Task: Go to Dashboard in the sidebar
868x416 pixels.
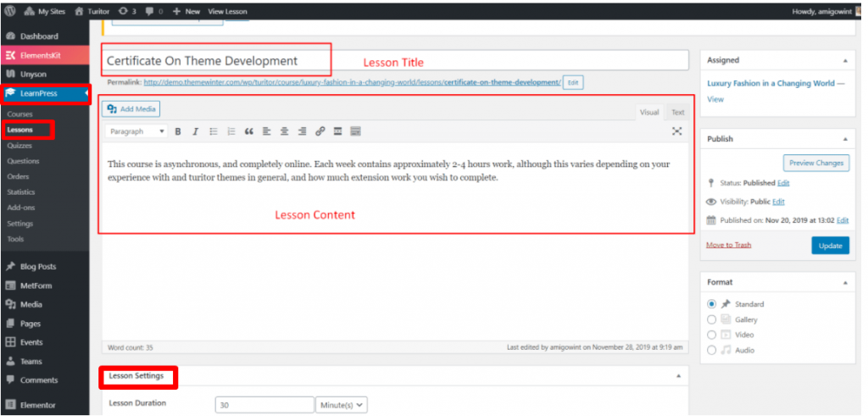Action: click(44, 36)
